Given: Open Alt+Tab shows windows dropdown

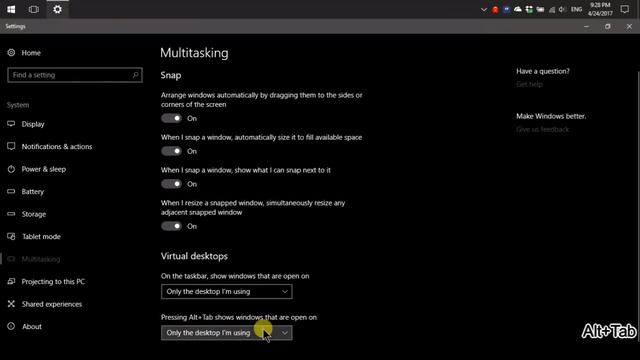Looking at the screenshot, I should coord(227,333).
